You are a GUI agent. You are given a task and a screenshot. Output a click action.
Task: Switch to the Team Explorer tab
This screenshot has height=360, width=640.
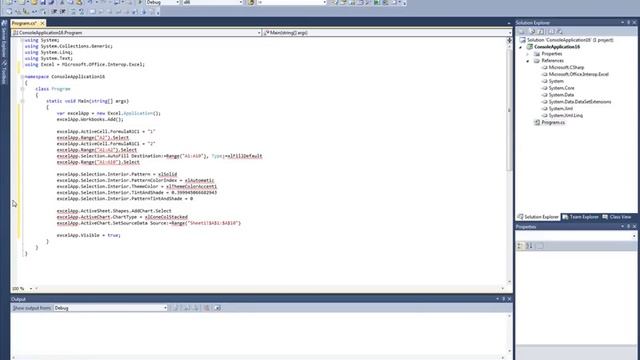click(x=580, y=217)
